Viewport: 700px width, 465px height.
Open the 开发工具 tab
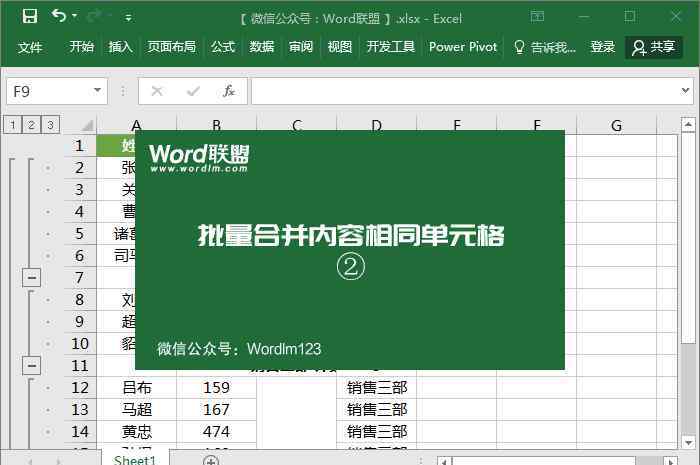pyautogui.click(x=390, y=47)
